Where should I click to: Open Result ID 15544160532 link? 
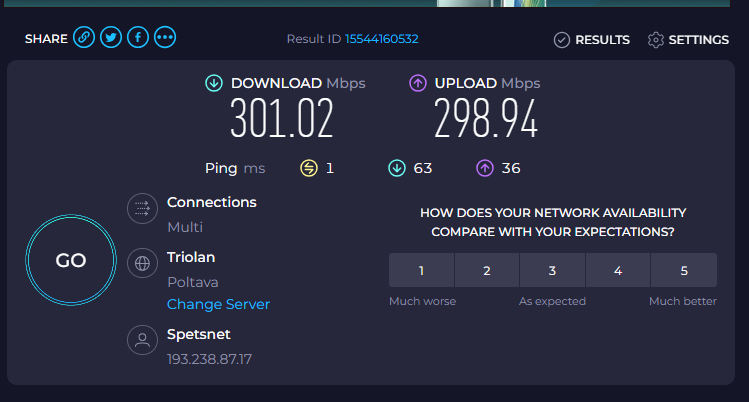[382, 39]
